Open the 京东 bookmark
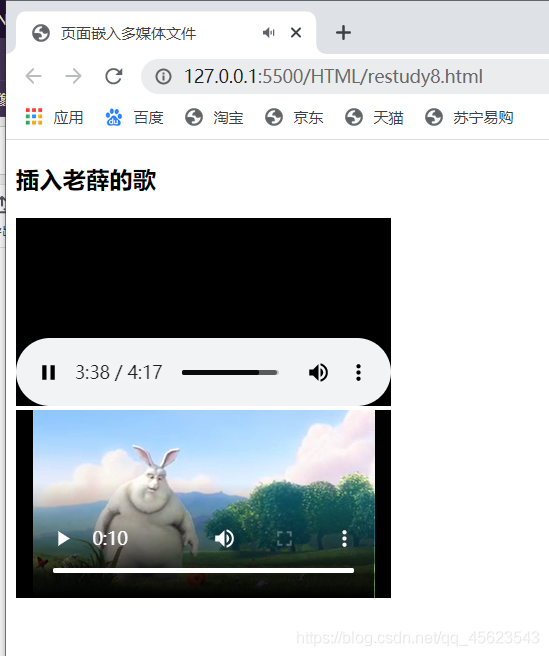 (294, 117)
